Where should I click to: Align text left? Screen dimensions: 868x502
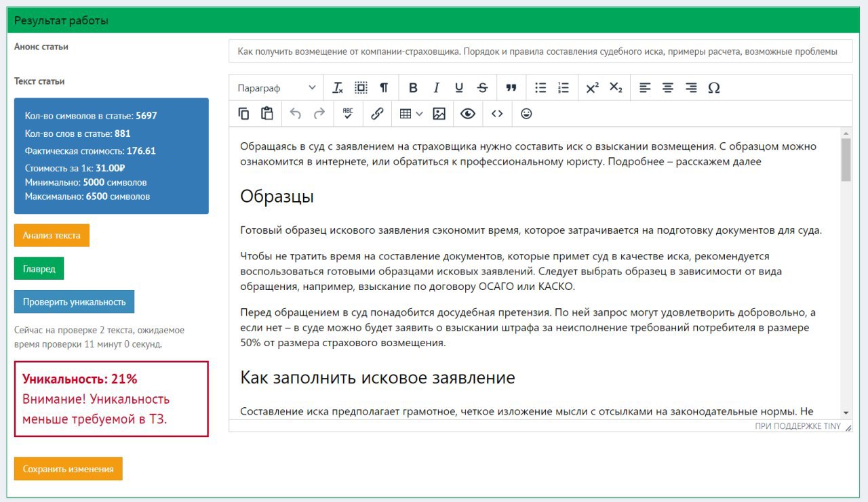coord(645,87)
